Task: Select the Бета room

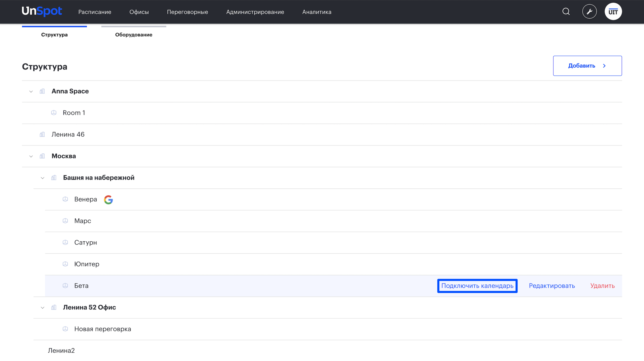Action: click(334, 286)
